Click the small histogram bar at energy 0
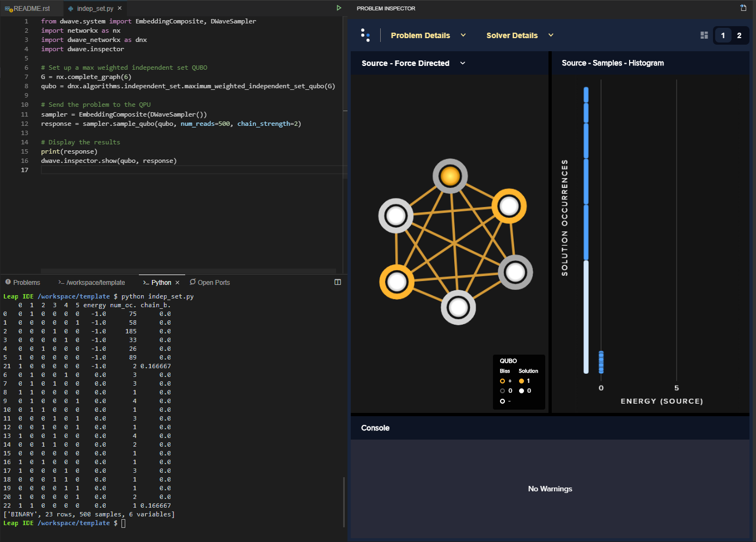Screen dimensions: 756x542 (x=601, y=362)
